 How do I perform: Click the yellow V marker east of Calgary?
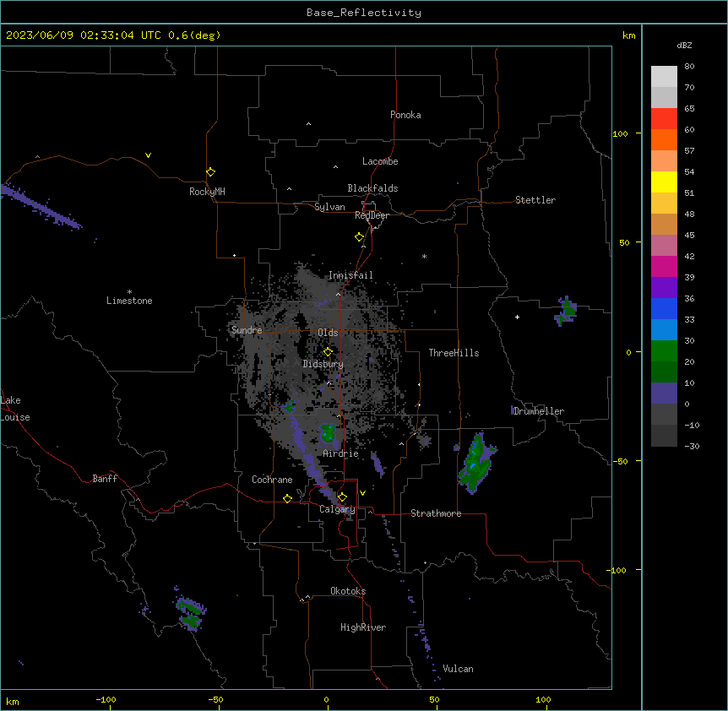pyautogui.click(x=362, y=493)
